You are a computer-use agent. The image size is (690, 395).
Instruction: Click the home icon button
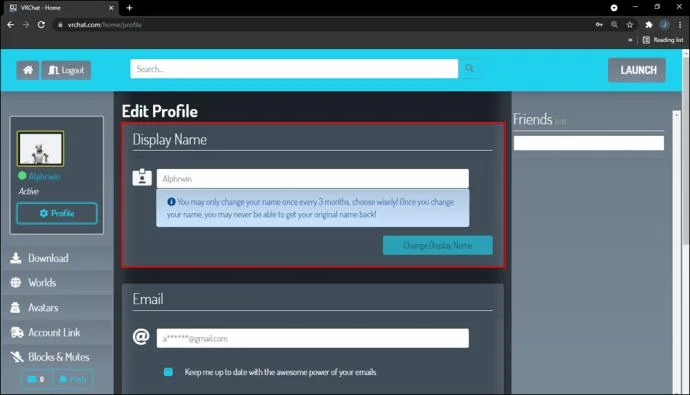28,70
